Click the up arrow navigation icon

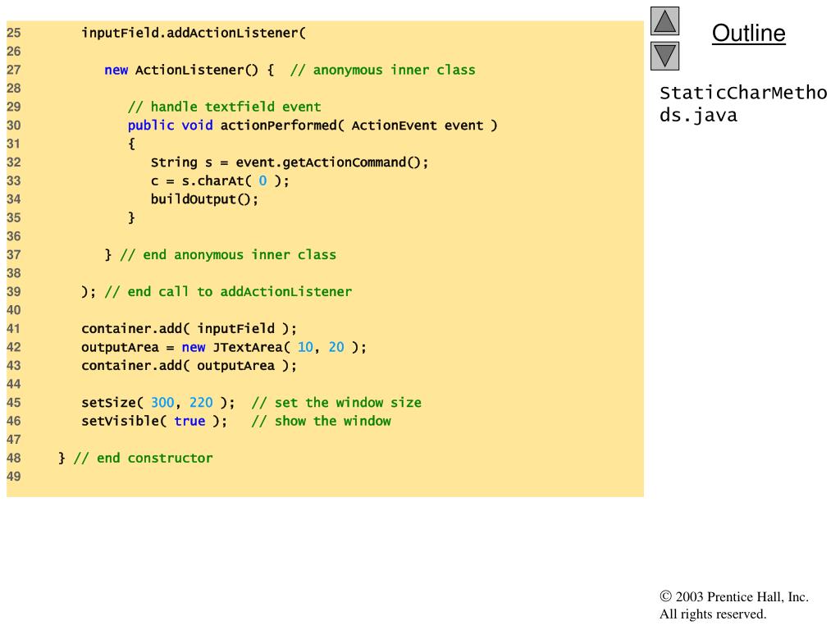(664, 21)
